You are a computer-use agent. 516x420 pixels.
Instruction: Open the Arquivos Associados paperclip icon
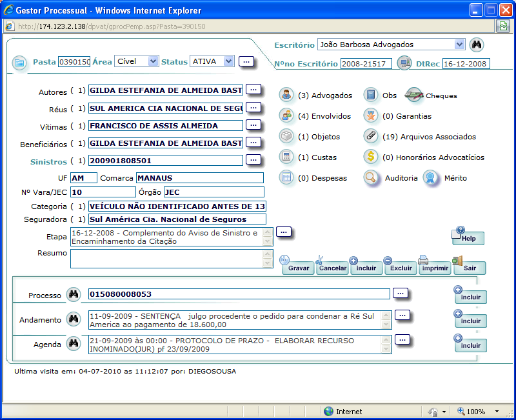point(370,136)
